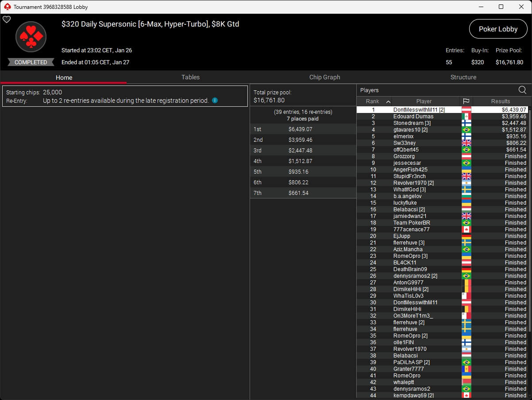Maximize the tournament lobby window
The height and width of the screenshot is (400, 532).
(501, 7)
